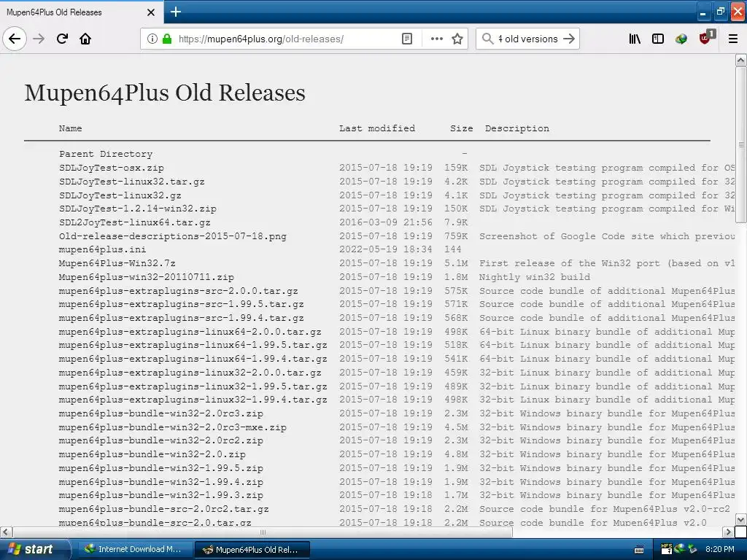
Task: Download mupen64plus-bundle-src-2.0rc2.tar.gz
Action: (x=164, y=509)
